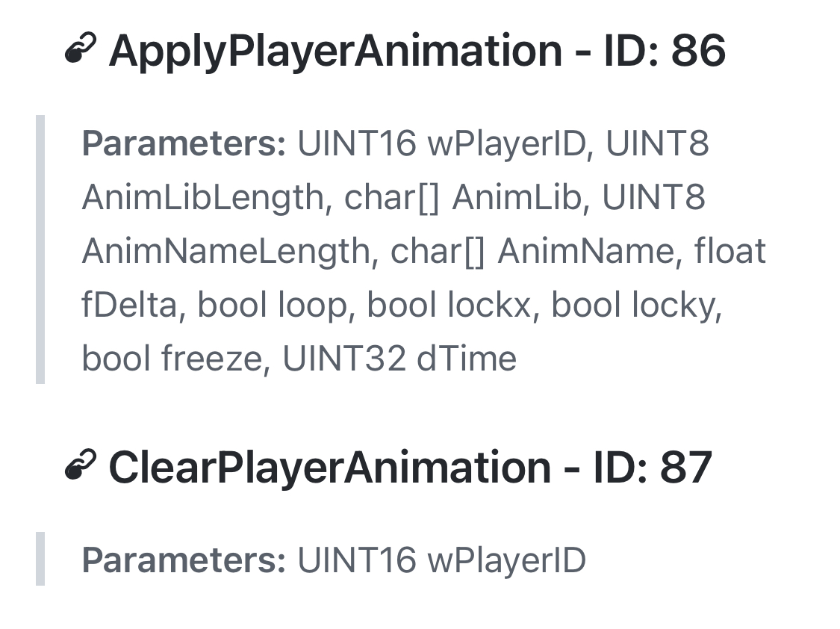
Task: Select the dTime parameter name
Action: click(467, 359)
